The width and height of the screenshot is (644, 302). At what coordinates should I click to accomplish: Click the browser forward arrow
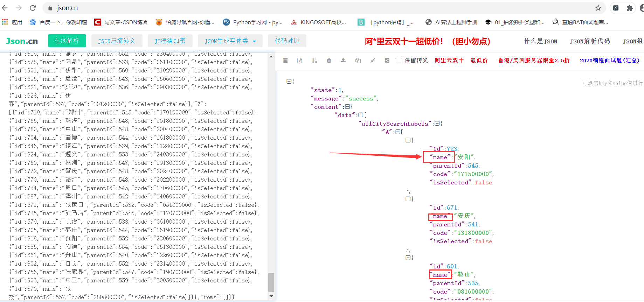pyautogui.click(x=19, y=8)
